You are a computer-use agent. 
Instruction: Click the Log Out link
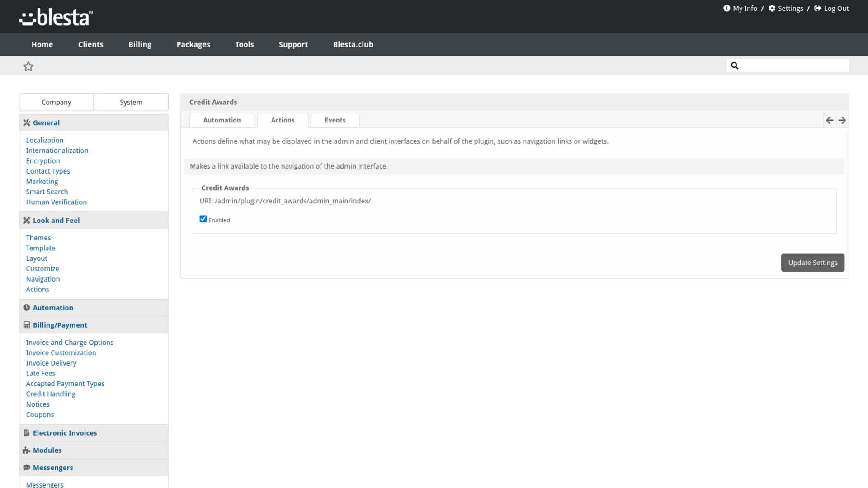836,8
